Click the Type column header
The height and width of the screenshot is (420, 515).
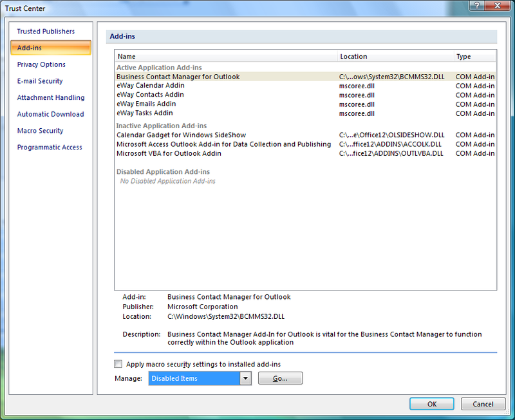(x=474, y=57)
